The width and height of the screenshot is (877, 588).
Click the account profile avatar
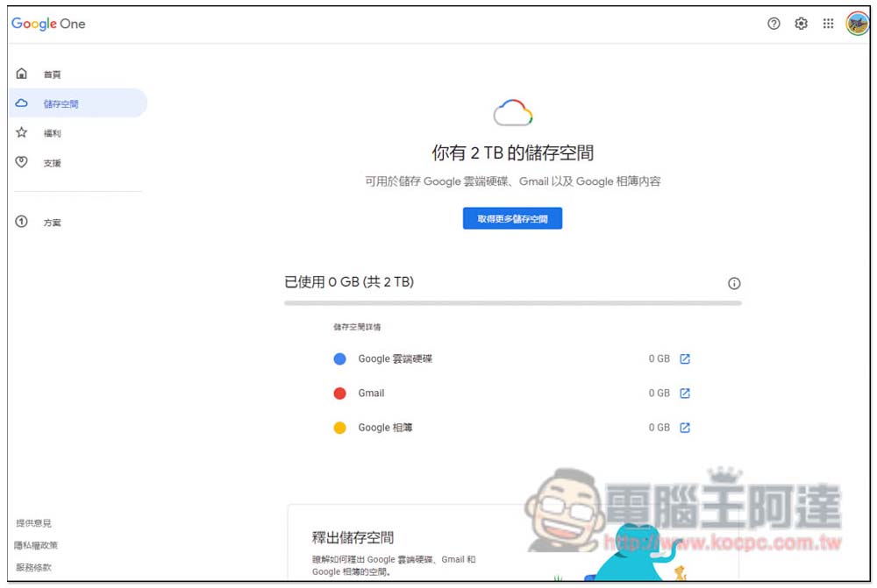tap(858, 24)
